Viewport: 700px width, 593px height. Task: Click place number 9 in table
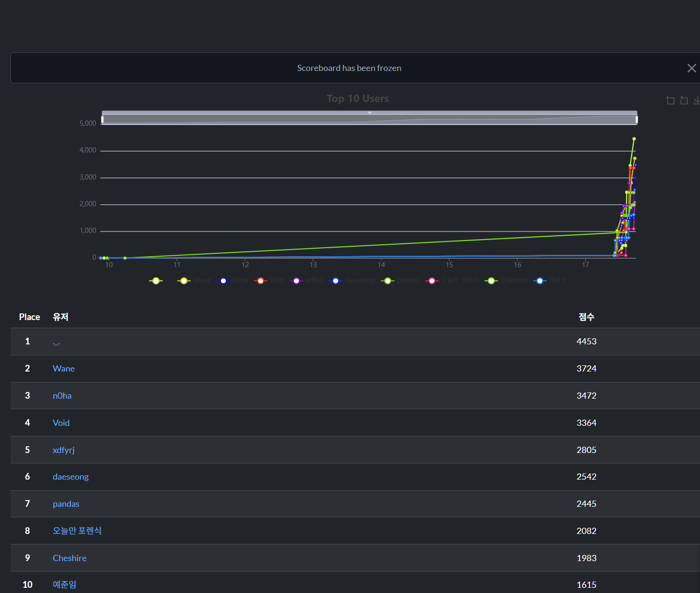coord(28,558)
